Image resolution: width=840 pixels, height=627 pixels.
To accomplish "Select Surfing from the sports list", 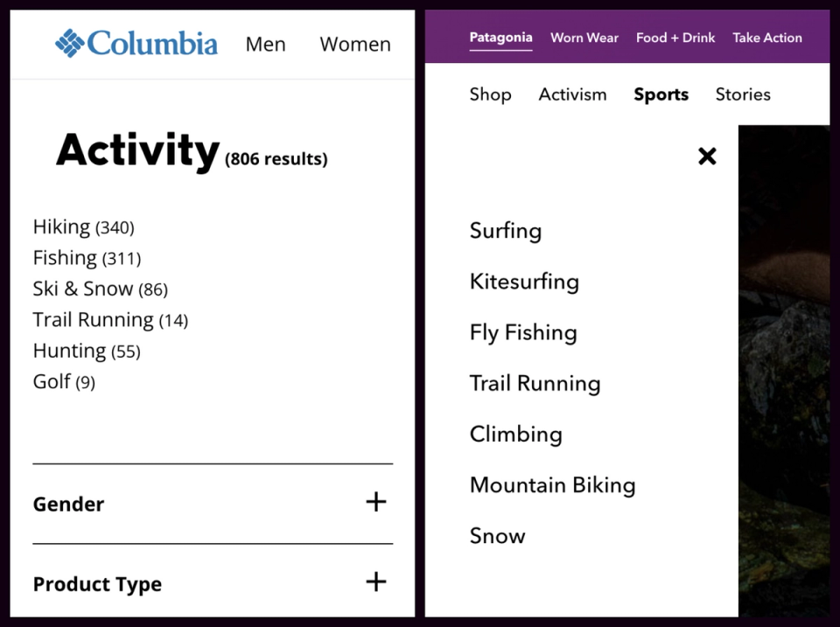I will tap(506, 231).
